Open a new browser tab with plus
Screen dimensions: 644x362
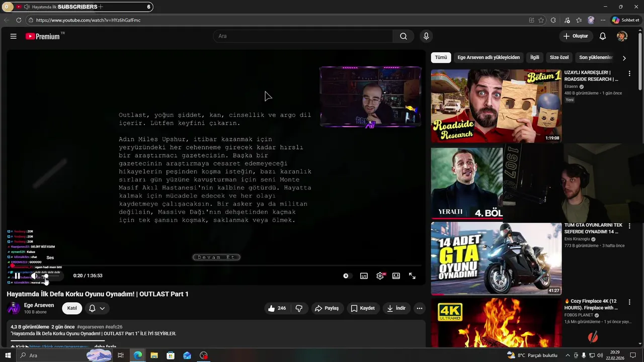click(x=101, y=7)
